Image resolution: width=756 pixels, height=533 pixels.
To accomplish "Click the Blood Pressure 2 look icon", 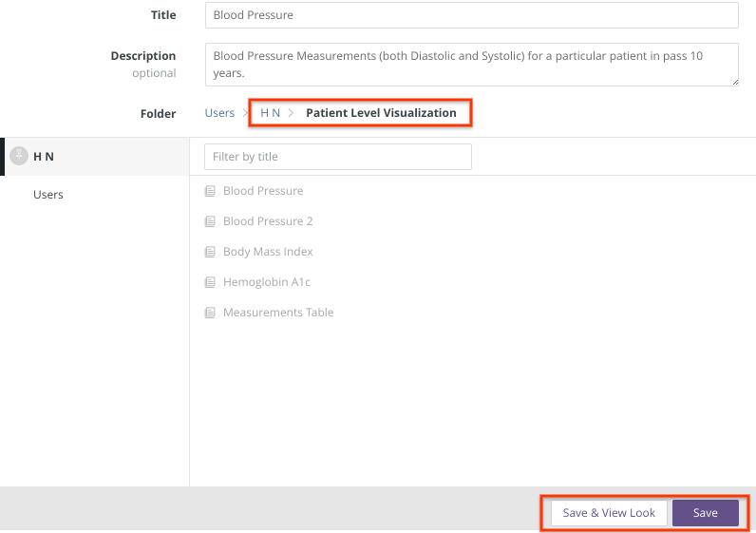I will [x=210, y=221].
